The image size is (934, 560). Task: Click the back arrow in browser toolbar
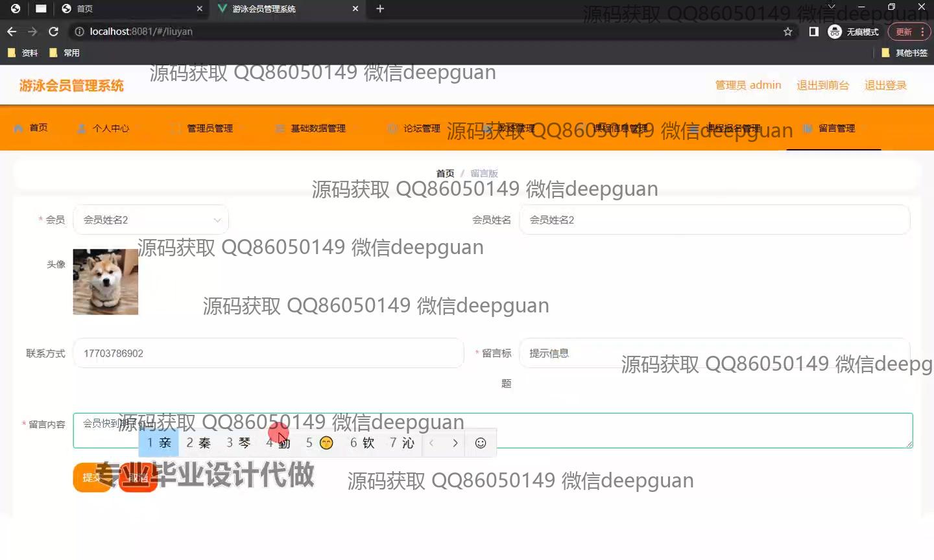coord(12,32)
